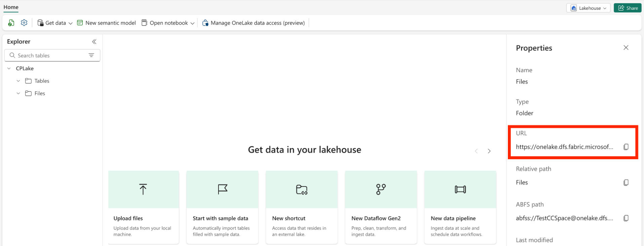Click the Lakehouse icon in mode switcher
This screenshot has width=644, height=246.
coord(574,8)
